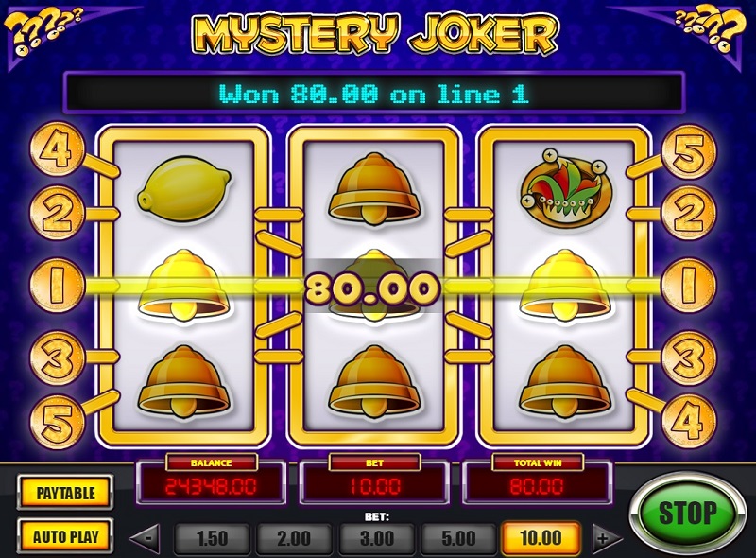Decrease bet with the minus arrow
The width and height of the screenshot is (756, 558).
click(x=146, y=537)
